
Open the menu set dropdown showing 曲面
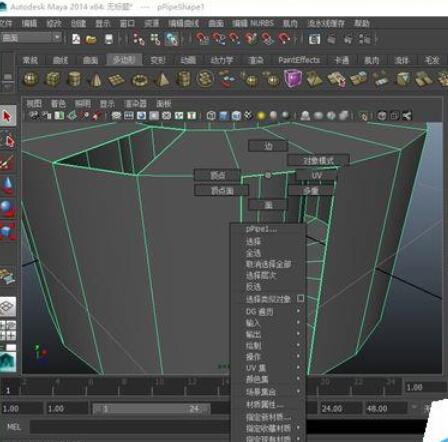pos(31,37)
